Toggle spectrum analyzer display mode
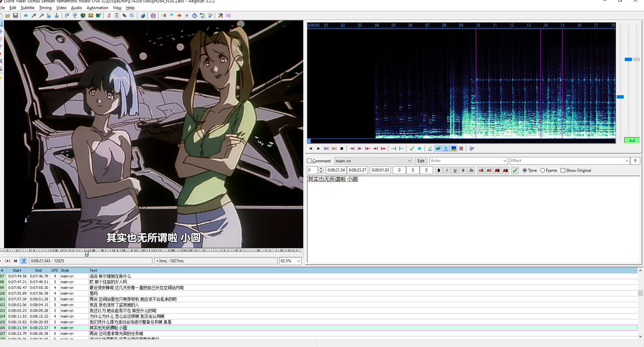The image size is (644, 347). point(454,149)
